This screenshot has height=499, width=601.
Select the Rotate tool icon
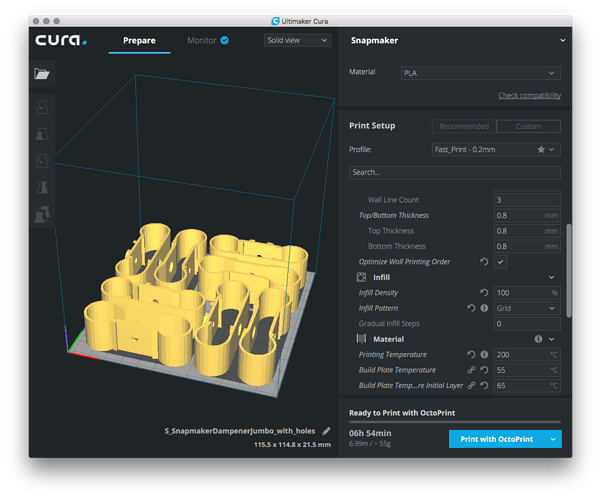tap(42, 161)
